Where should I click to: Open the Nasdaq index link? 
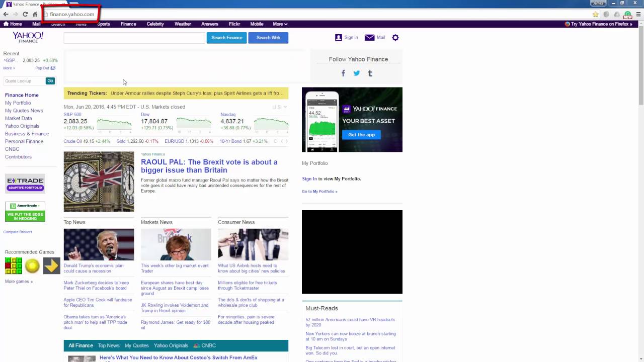(x=228, y=115)
